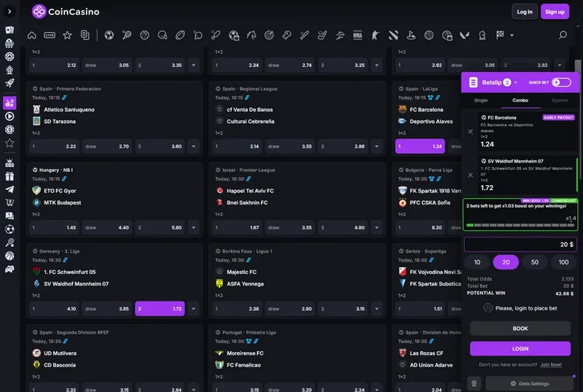Open the more sports dropdown arrow in toolbar
The height and width of the screenshot is (392, 583).
coord(512,35)
